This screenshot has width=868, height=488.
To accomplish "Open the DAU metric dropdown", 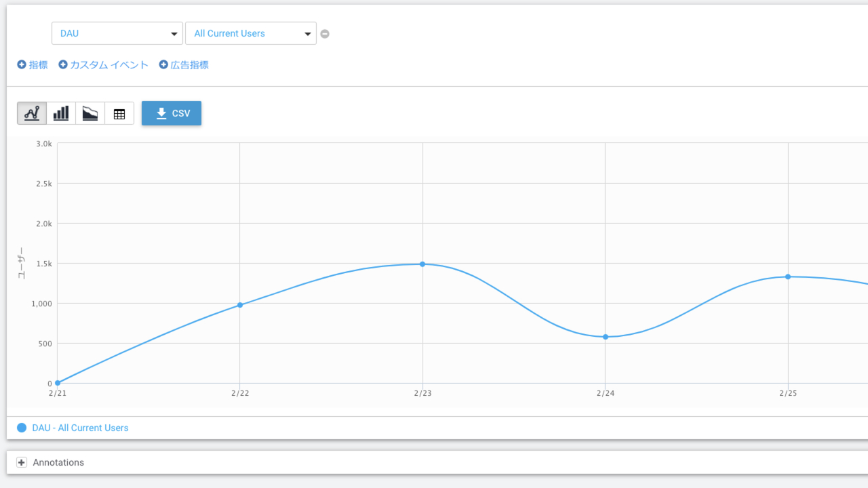I will pos(117,33).
